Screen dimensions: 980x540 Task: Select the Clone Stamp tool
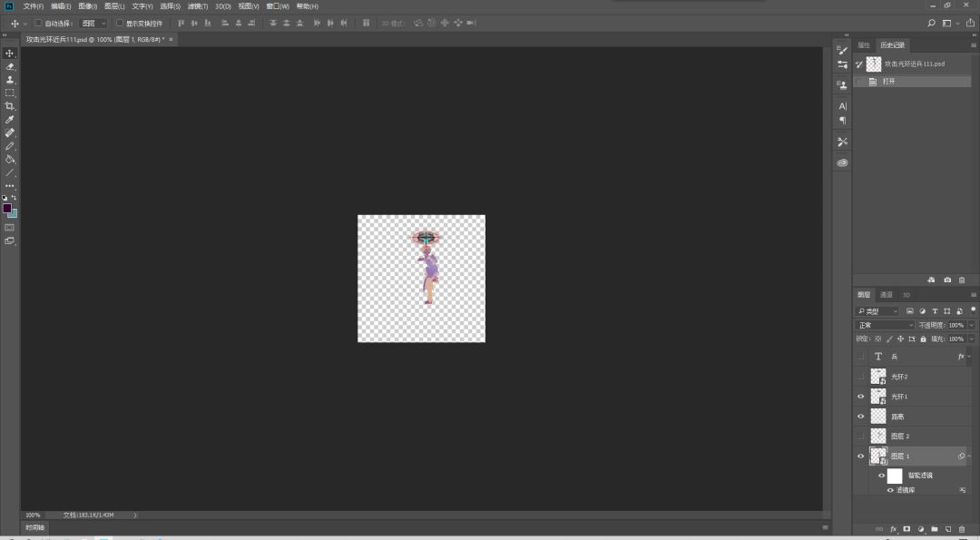point(9,79)
